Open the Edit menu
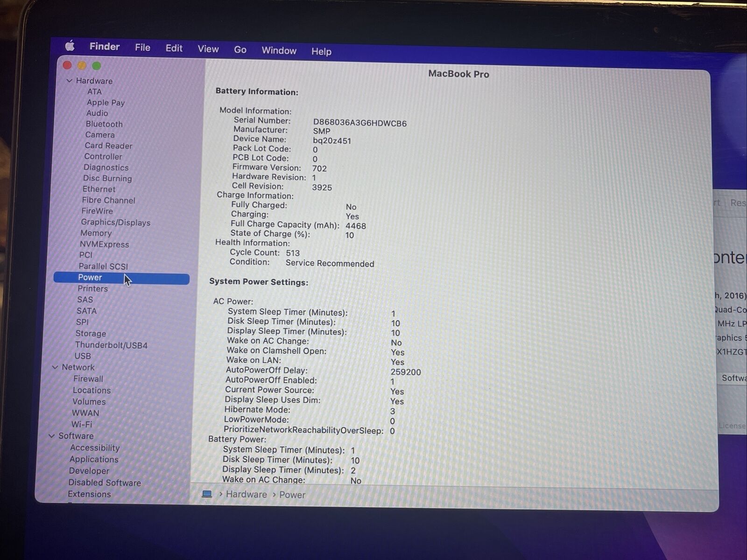 tap(174, 48)
